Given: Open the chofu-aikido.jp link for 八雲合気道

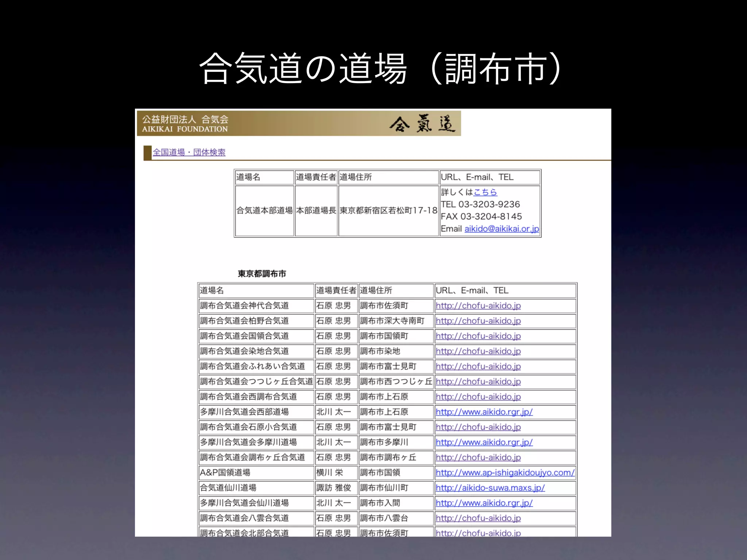Looking at the screenshot, I should pyautogui.click(x=478, y=518).
